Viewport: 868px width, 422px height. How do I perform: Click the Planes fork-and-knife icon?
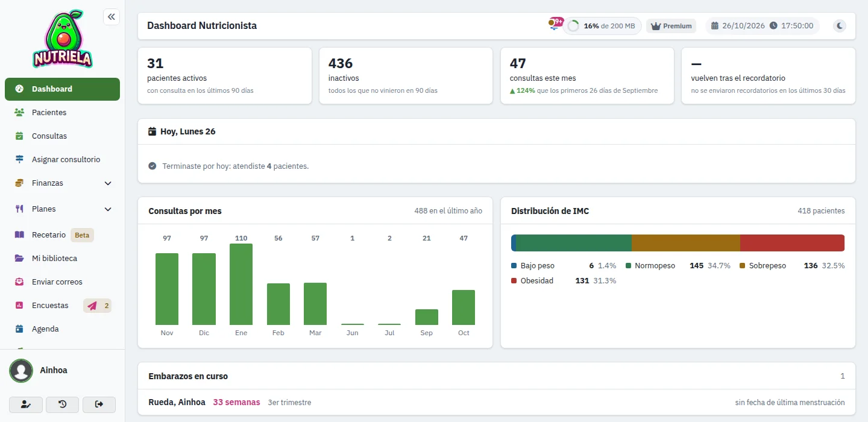point(19,209)
